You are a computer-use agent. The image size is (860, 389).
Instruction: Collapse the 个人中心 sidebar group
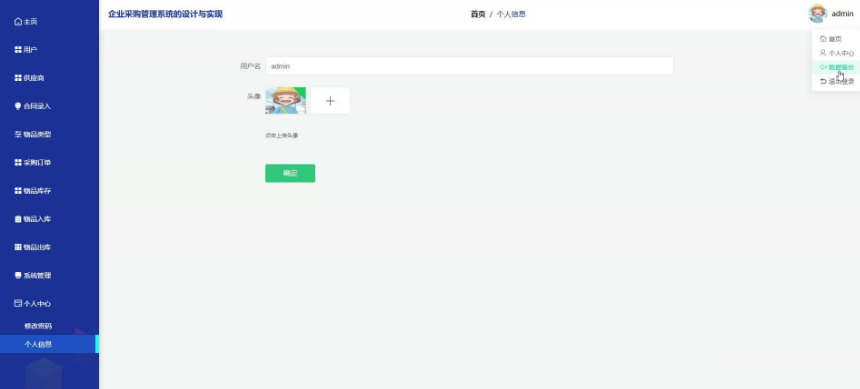tap(32, 303)
